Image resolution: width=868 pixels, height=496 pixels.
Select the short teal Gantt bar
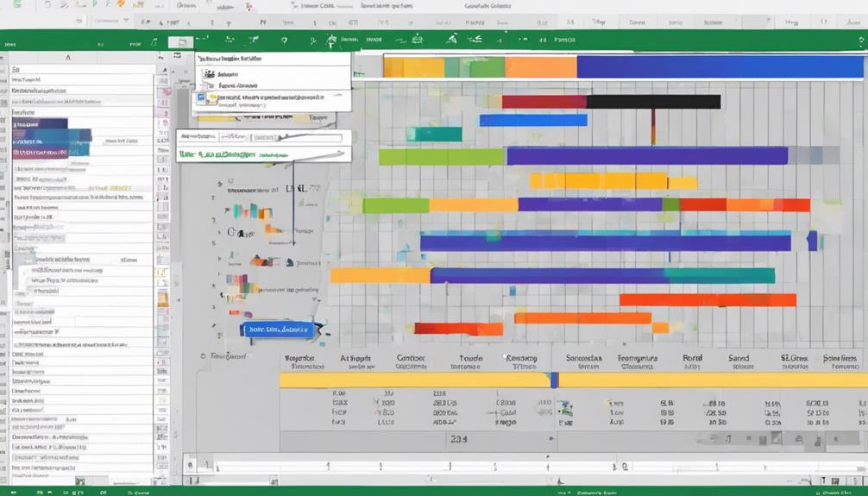(x=435, y=135)
